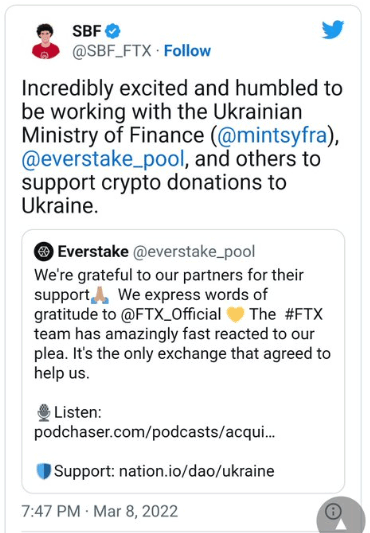Image resolution: width=370 pixels, height=533 pixels.
Task: Click the yellow heart emoji
Action: 235,314
